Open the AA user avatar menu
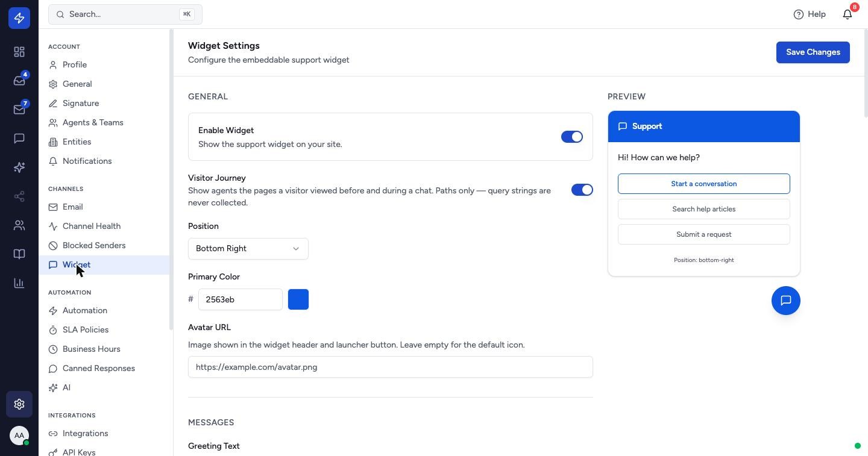 (x=19, y=436)
